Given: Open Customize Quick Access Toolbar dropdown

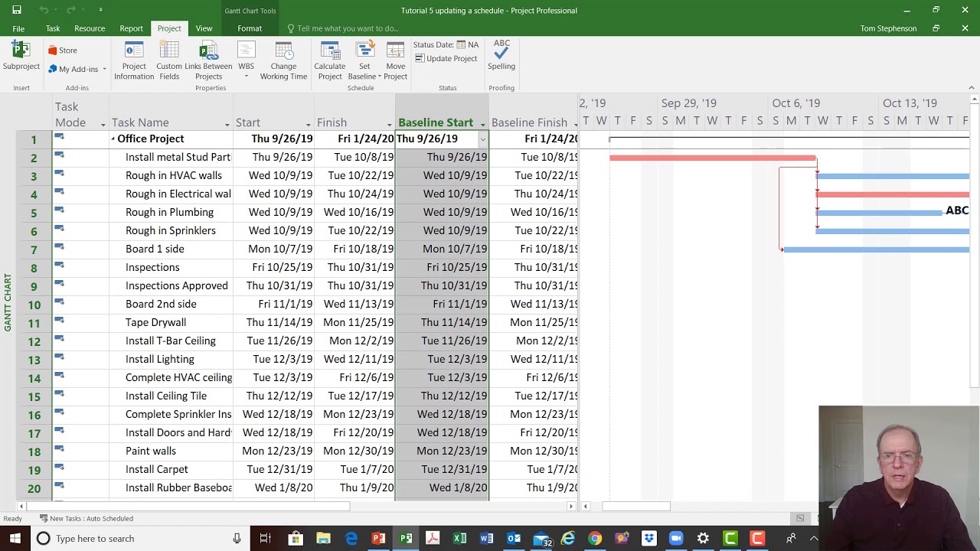Looking at the screenshot, I should click(x=101, y=10).
